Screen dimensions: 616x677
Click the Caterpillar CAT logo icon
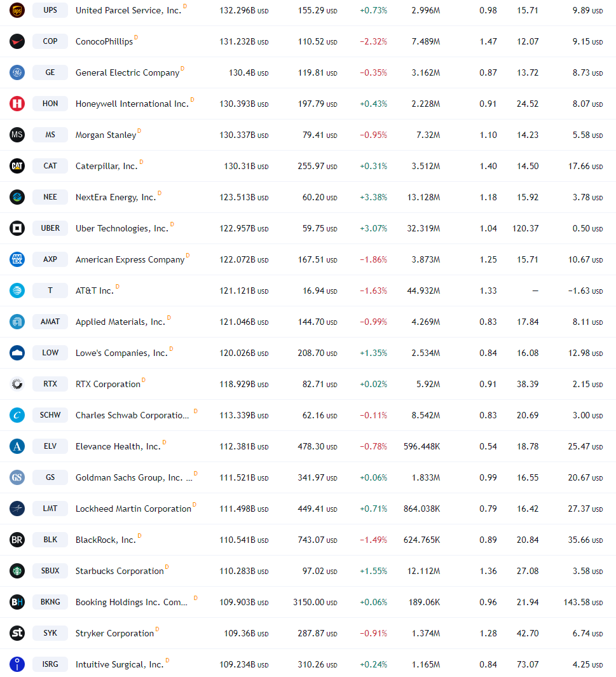(x=17, y=166)
